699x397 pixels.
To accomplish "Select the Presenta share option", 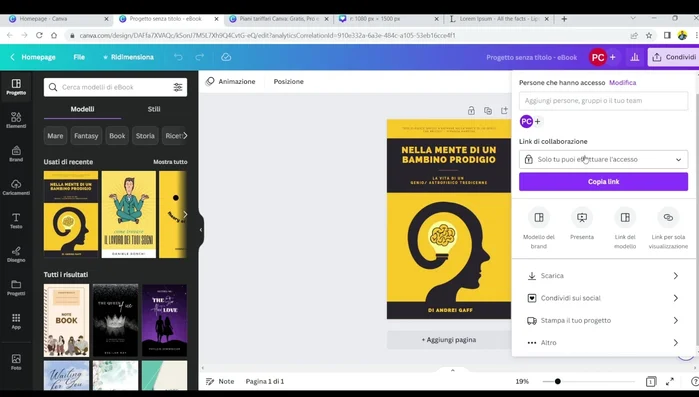I will 582,224.
